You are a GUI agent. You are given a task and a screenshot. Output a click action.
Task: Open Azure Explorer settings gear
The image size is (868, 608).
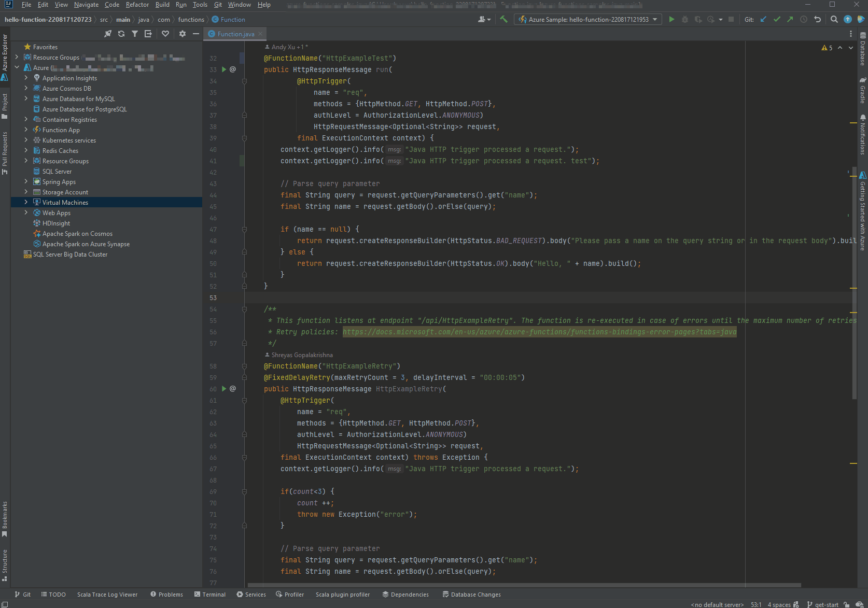183,34
